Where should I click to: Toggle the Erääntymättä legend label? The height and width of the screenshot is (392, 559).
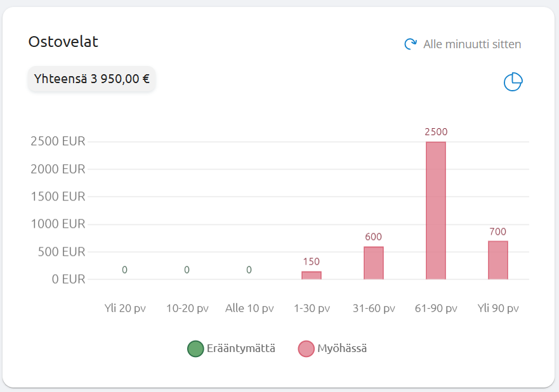click(x=241, y=348)
